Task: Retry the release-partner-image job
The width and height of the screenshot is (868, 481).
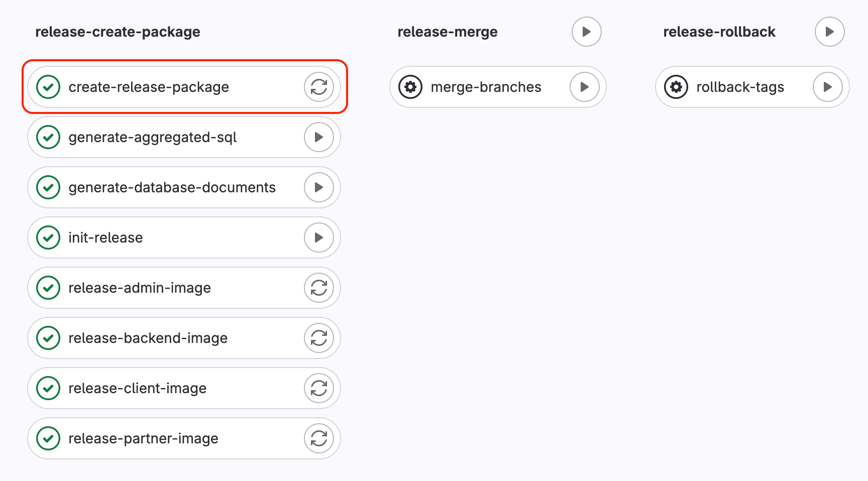Action: (318, 438)
